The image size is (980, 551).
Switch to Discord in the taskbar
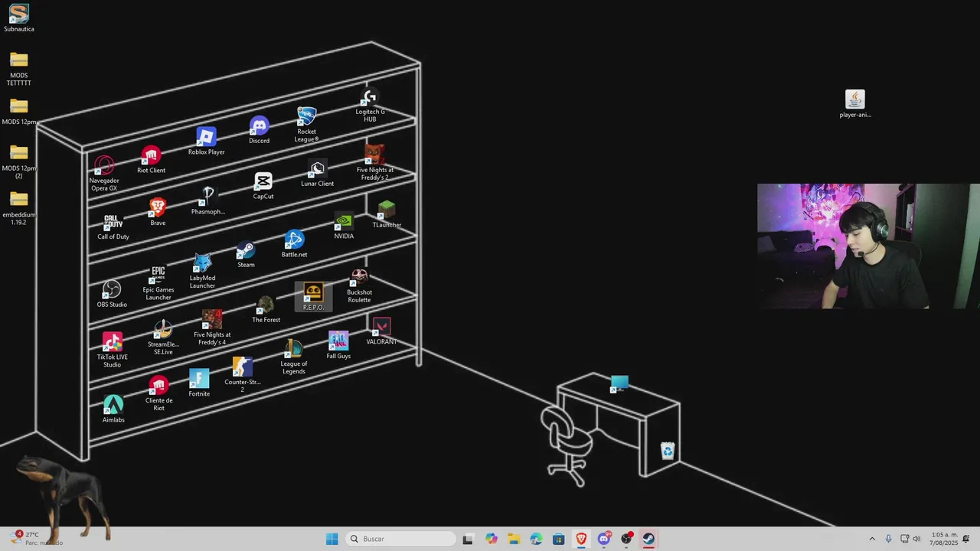click(x=604, y=539)
